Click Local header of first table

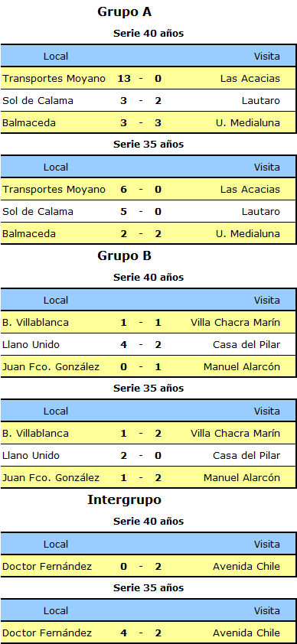tap(56, 57)
